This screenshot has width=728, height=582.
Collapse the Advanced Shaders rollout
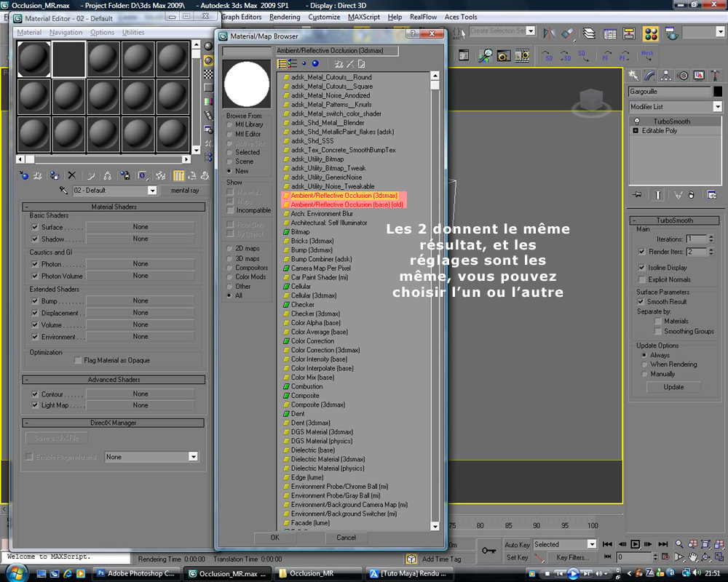click(113, 380)
